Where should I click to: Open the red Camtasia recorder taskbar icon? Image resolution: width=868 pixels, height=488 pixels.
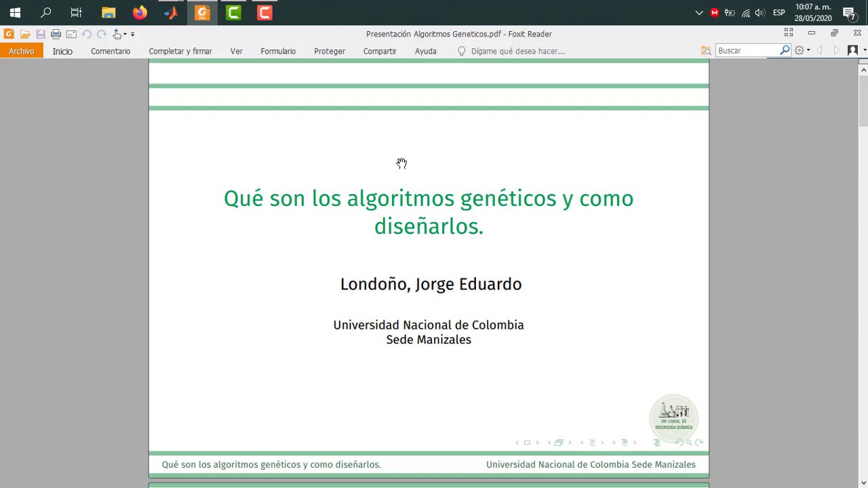coord(264,12)
